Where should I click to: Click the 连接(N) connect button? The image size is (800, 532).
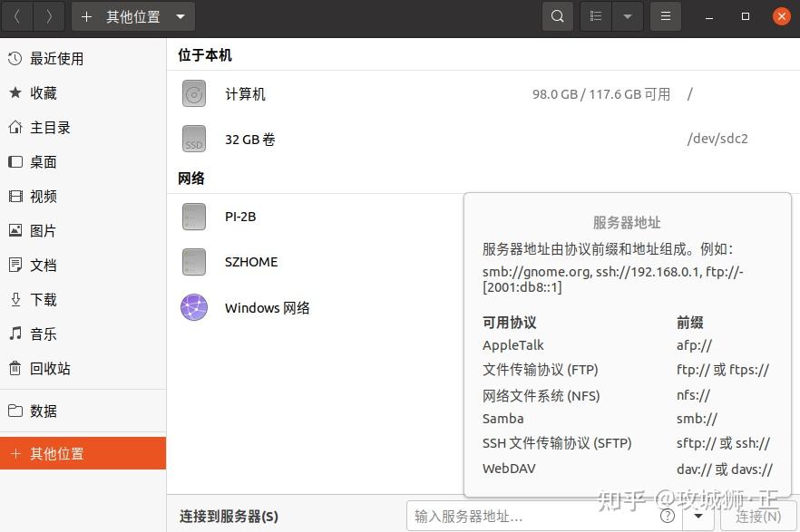tap(756, 516)
